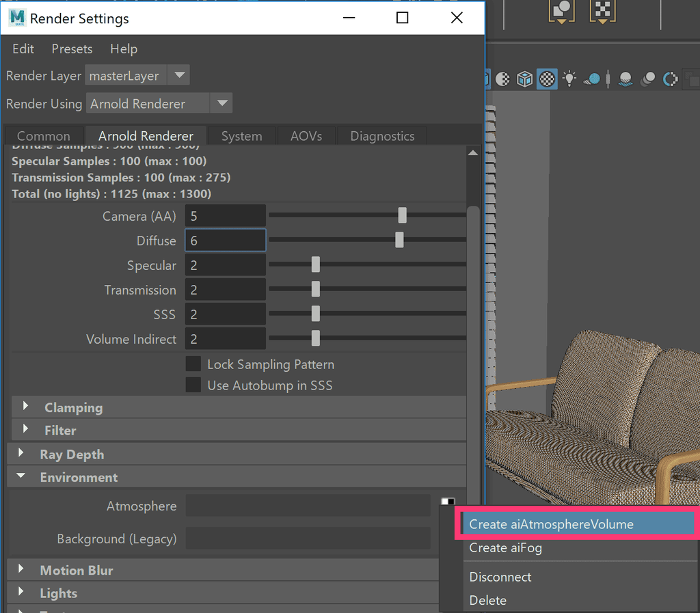Switch to the System tab
Image resolution: width=700 pixels, height=613 pixels.
click(x=241, y=135)
